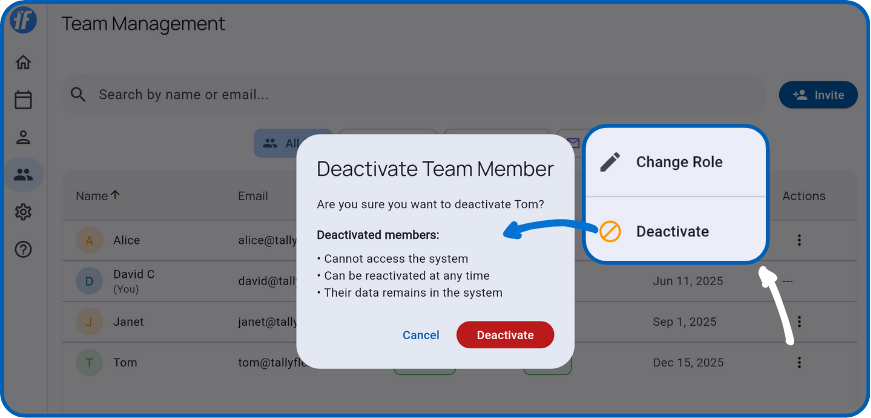Click Alice's email address cell
Viewport: 871px width, 418px height.
point(267,240)
